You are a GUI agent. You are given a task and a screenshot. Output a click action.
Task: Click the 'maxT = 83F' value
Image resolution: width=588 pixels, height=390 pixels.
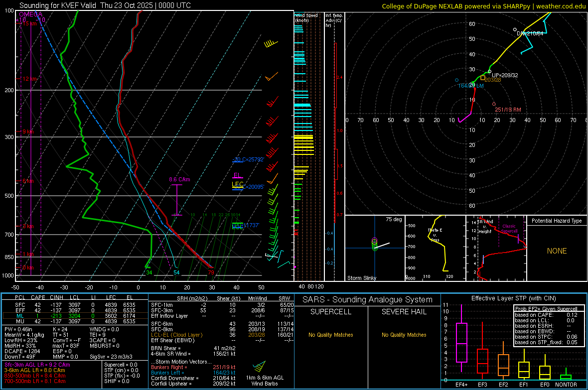coord(66,346)
